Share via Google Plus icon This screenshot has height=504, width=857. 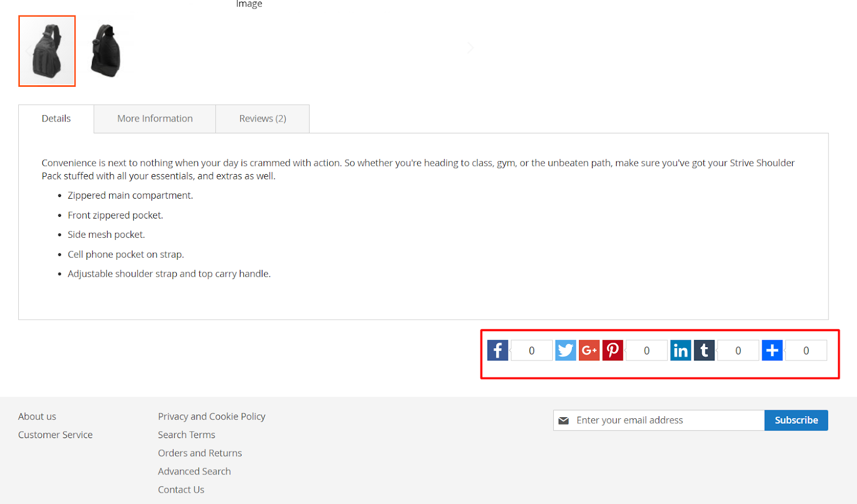tap(589, 351)
